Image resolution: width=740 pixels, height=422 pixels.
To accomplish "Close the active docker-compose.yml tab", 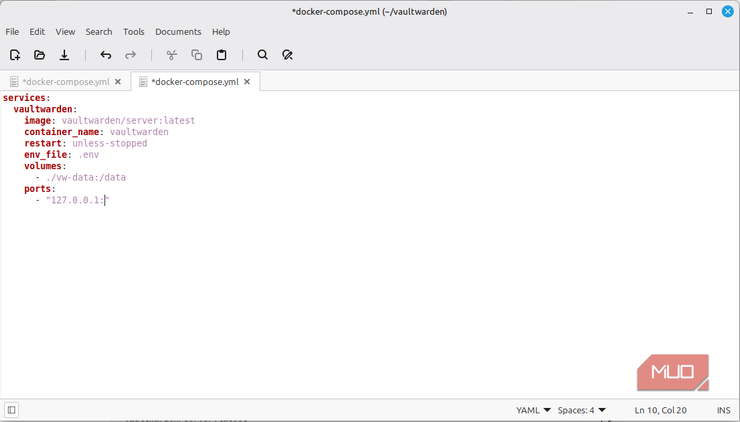I will tap(247, 82).
